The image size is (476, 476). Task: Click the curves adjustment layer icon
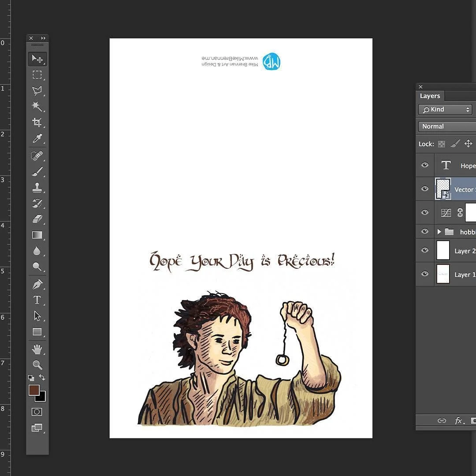pos(446,212)
